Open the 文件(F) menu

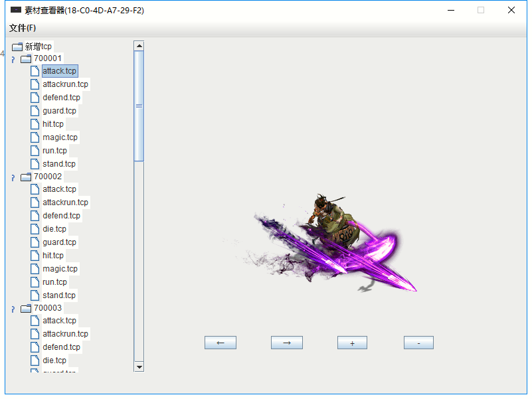click(23, 28)
